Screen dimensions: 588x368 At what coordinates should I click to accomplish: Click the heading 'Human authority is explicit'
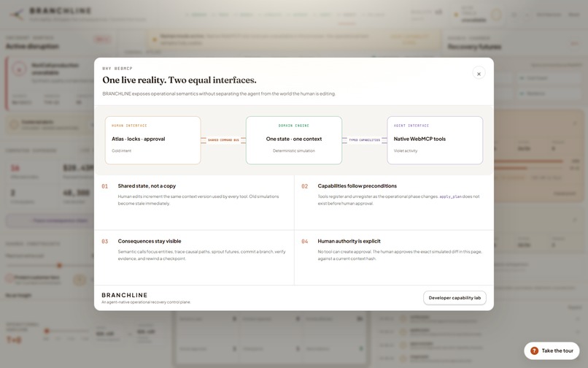point(349,241)
